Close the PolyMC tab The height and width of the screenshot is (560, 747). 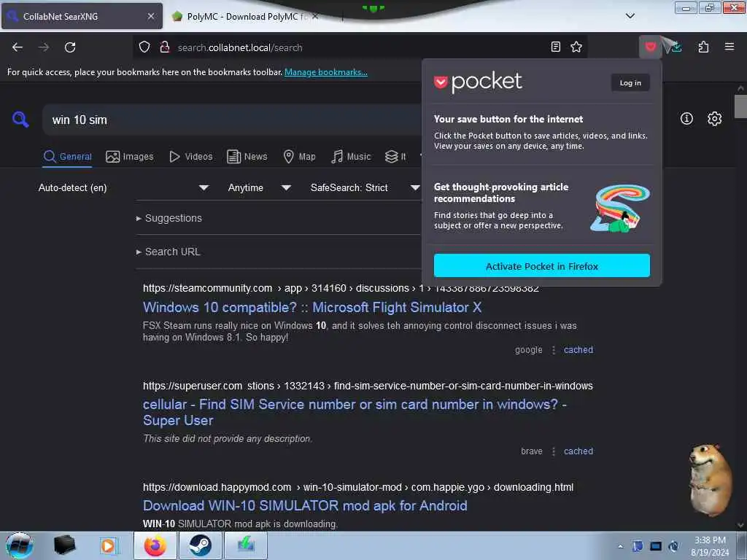pyautogui.click(x=315, y=16)
